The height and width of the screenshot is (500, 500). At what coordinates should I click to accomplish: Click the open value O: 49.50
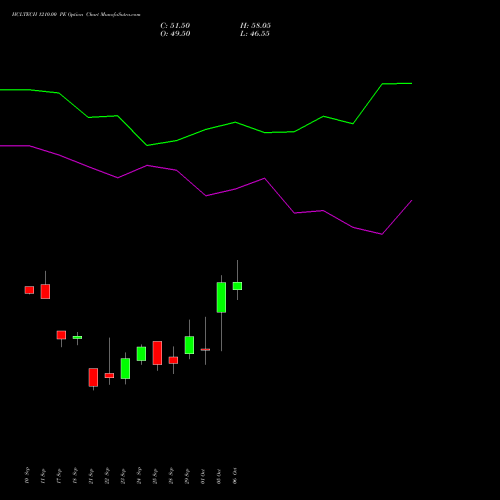(x=175, y=34)
